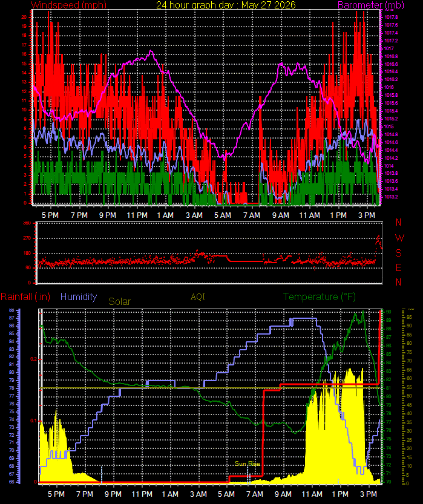Click the 'Temperature (°F)' legend label
This screenshot has height=504, width=423.
coord(320,296)
